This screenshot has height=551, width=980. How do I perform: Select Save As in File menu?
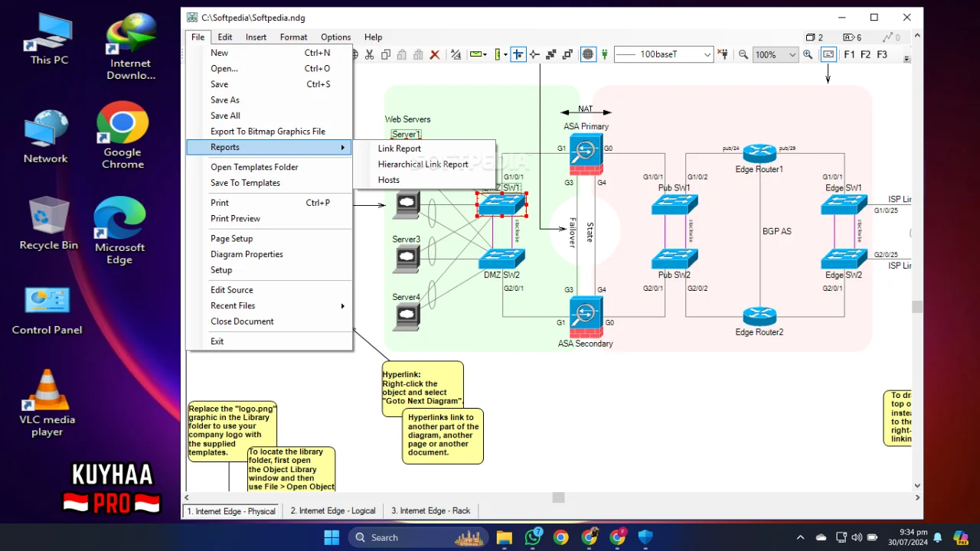[x=225, y=99]
